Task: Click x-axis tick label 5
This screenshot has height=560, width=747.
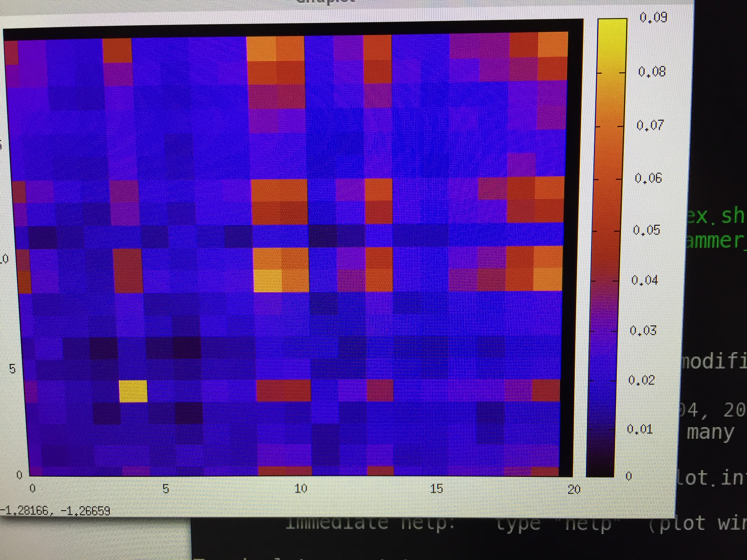Action: click(x=165, y=489)
